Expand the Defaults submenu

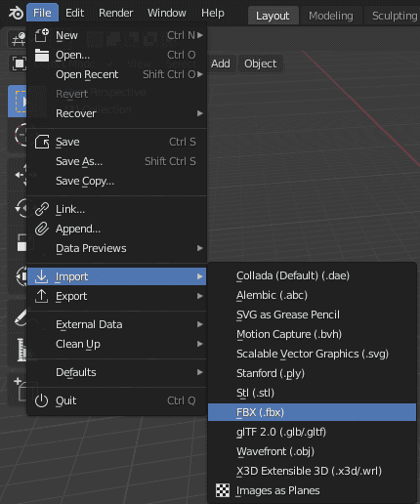[116, 372]
